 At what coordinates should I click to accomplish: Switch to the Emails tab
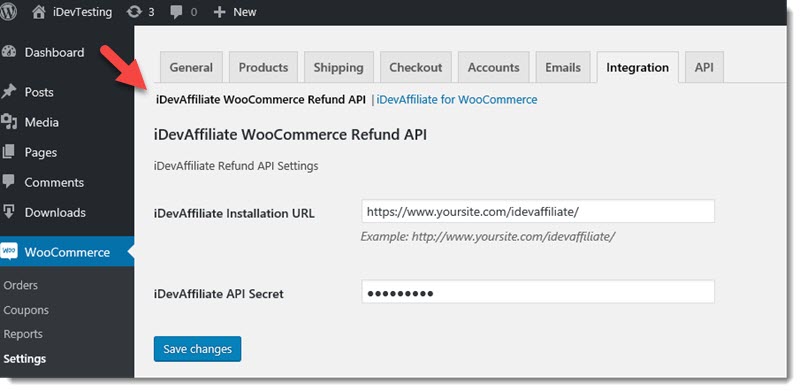coord(563,67)
